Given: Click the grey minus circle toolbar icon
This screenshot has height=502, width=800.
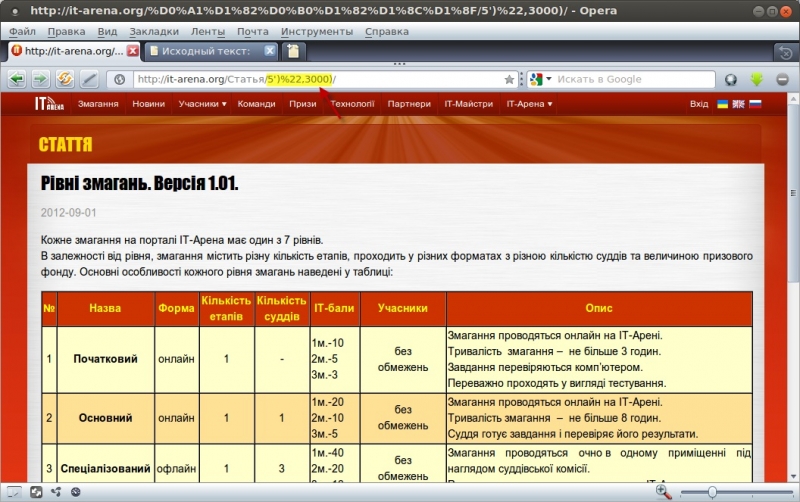Looking at the screenshot, I should (x=782, y=80).
